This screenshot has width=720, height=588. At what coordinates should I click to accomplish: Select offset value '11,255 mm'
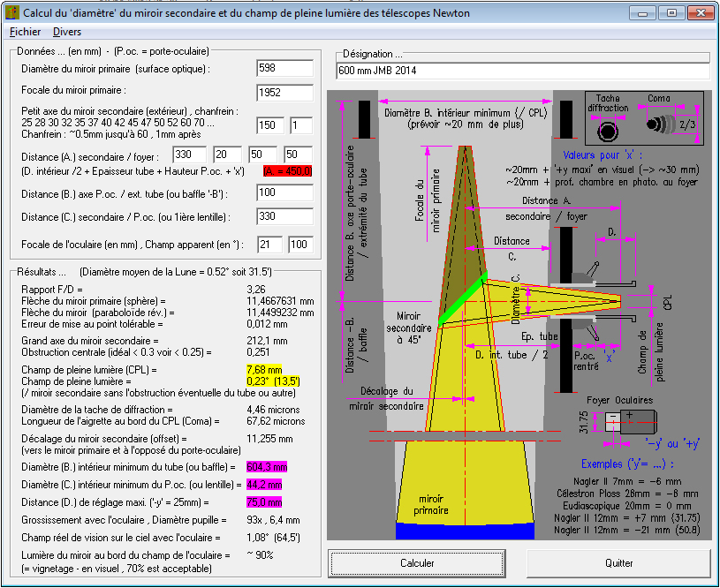click(x=269, y=439)
